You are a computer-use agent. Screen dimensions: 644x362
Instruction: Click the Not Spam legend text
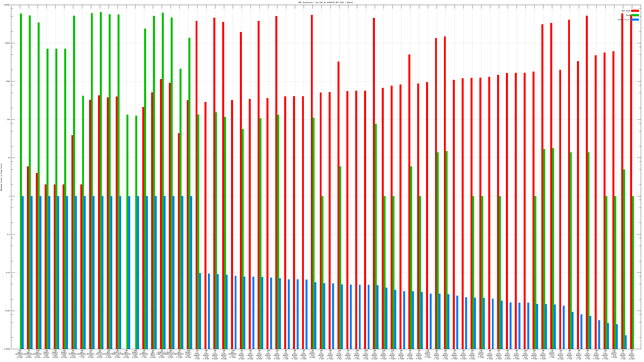point(626,11)
